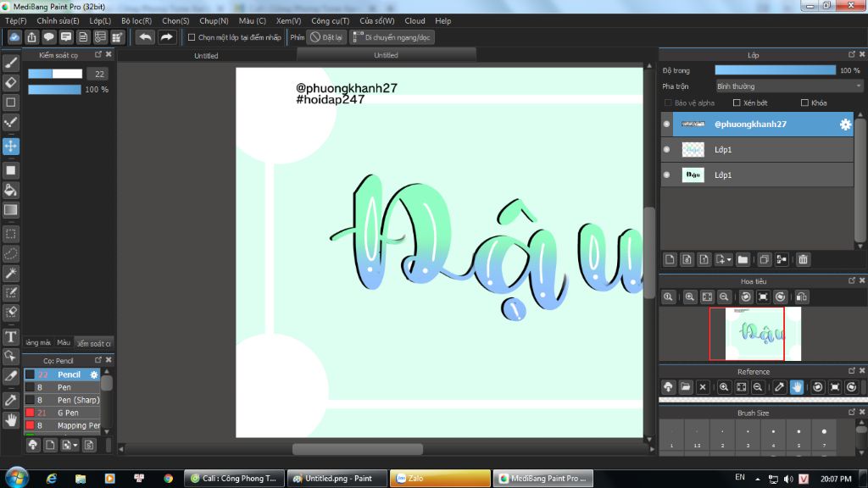868x488 pixels.
Task: Open Zalo from the taskbar
Action: point(440,478)
